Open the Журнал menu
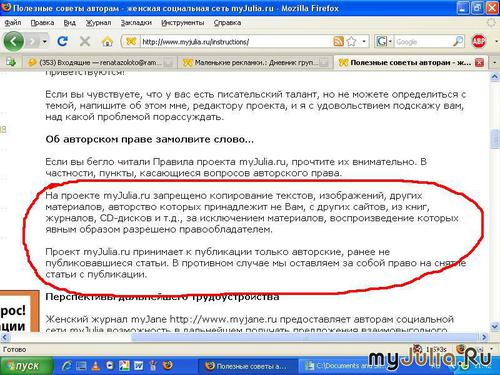Image resolution: width=500 pixels, height=375 pixels. (98, 23)
